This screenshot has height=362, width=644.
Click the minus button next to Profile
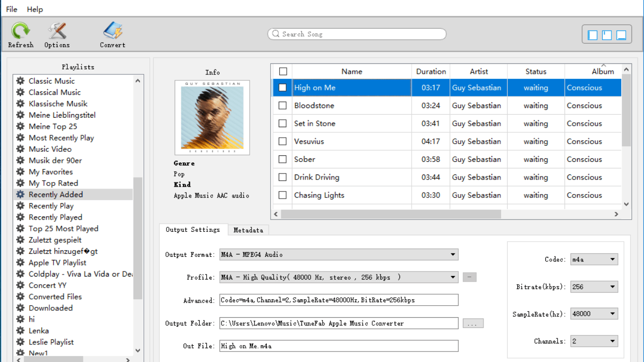(x=469, y=277)
